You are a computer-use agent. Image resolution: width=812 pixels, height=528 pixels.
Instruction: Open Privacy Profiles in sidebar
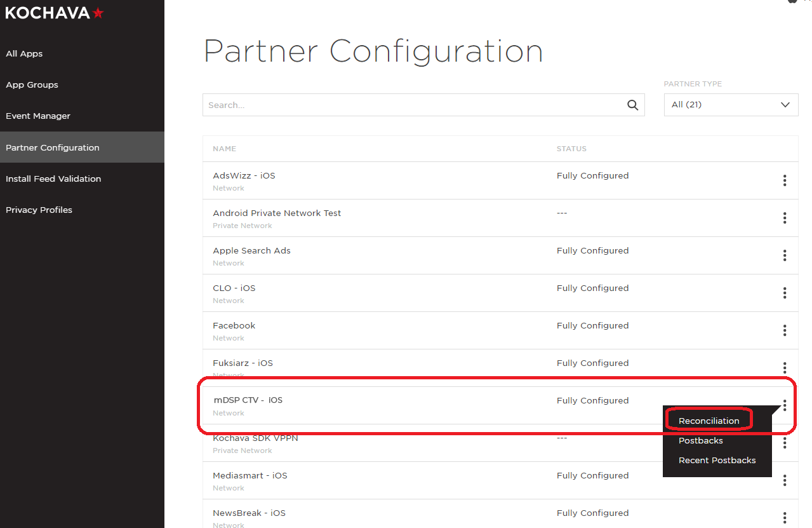coord(39,210)
